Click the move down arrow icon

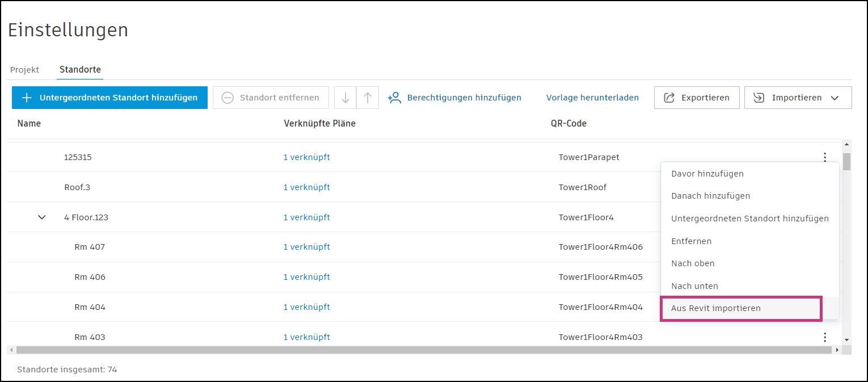pyautogui.click(x=345, y=98)
